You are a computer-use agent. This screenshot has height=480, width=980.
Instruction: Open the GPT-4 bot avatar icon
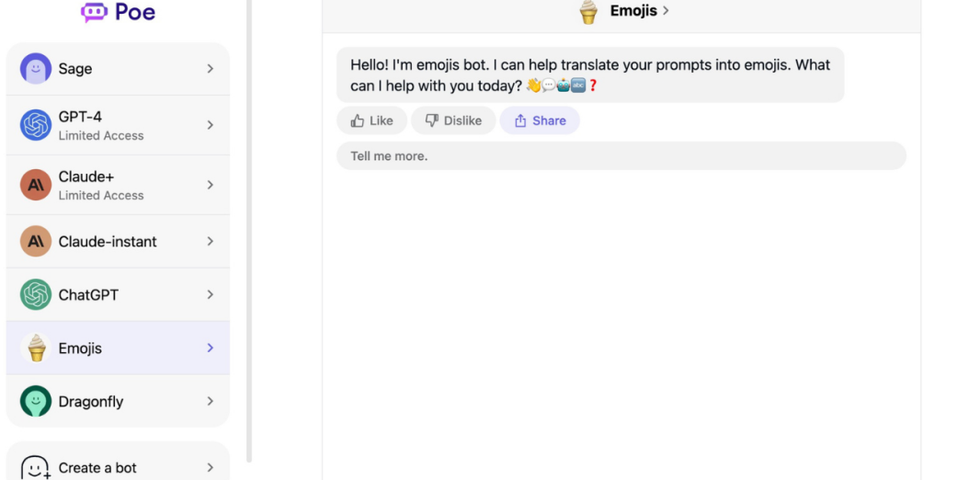pyautogui.click(x=36, y=125)
